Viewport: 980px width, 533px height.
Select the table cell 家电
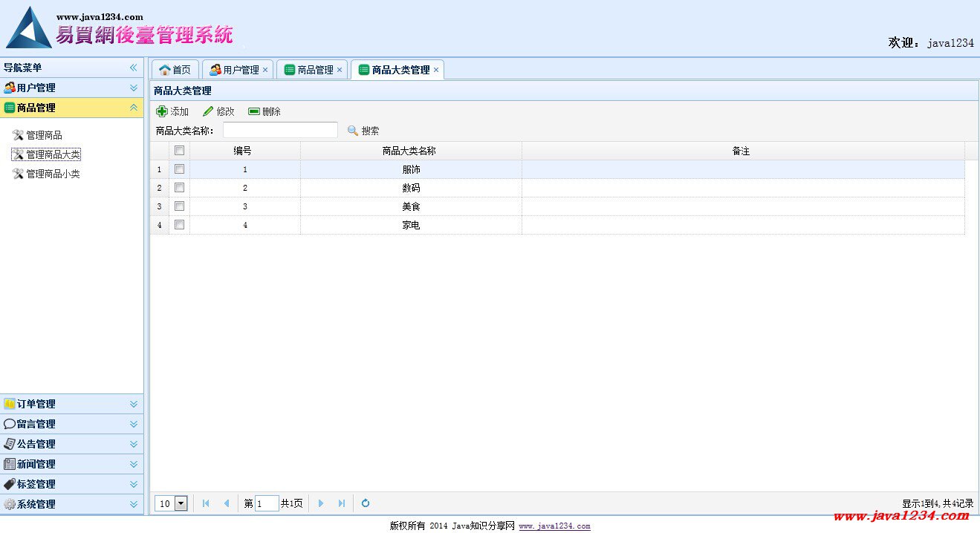click(411, 225)
